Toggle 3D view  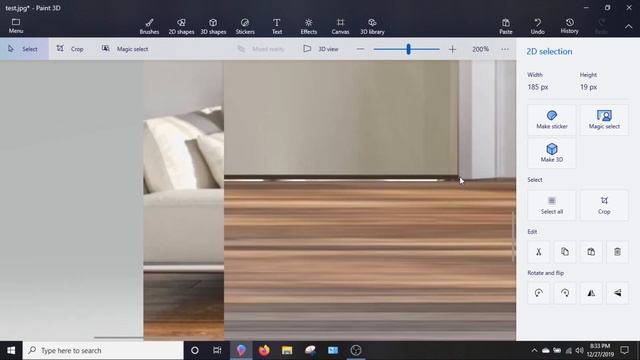coord(321,49)
